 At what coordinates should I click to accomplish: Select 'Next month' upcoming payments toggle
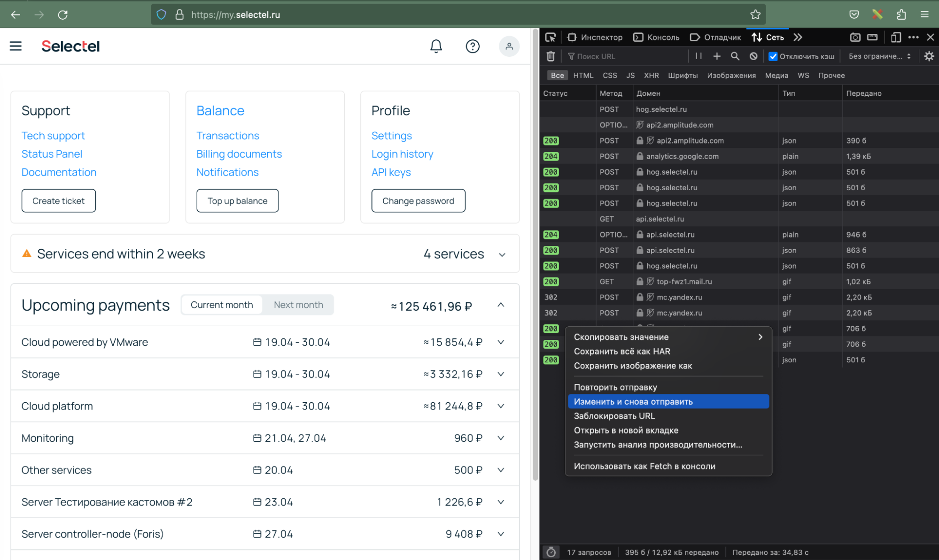(x=299, y=305)
